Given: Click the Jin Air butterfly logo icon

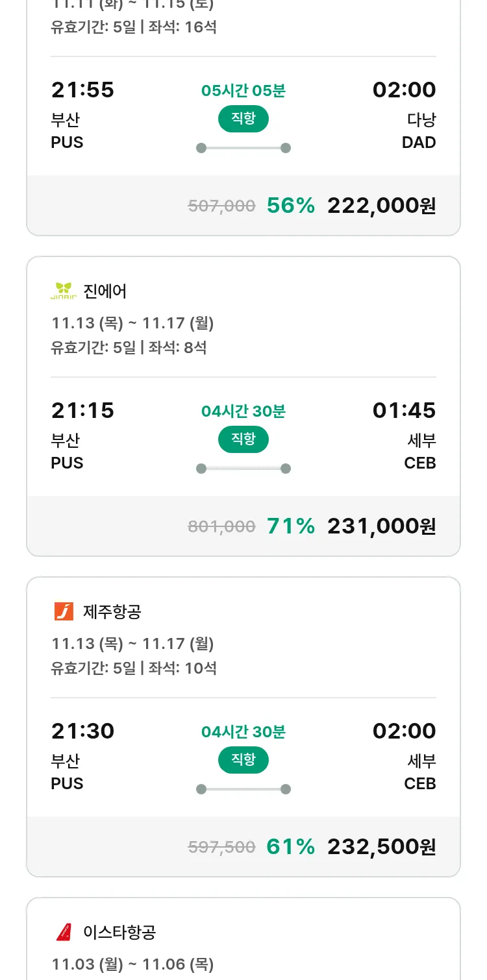Looking at the screenshot, I should pos(64,291).
